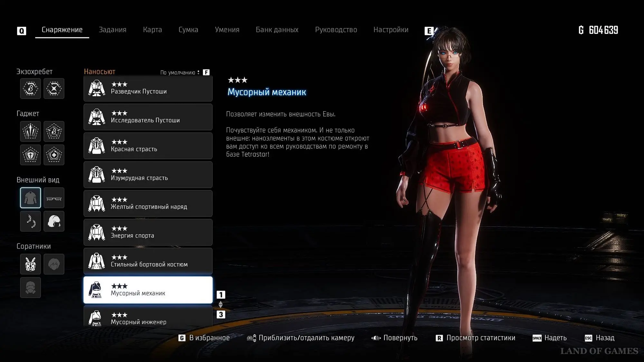The width and height of the screenshot is (644, 362).
Task: Select the hairstyle slot under Внешний вид
Action: (x=54, y=221)
